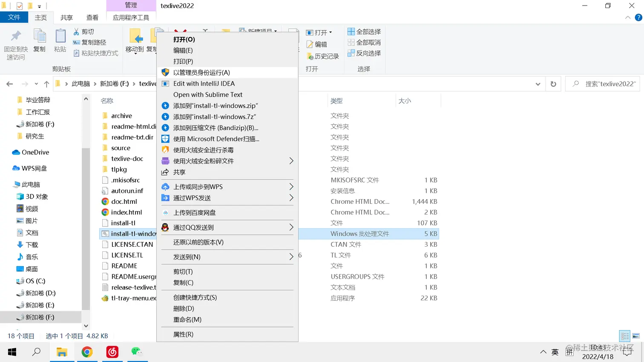Click Paste Shortcut in the ribbon
Image resolution: width=644 pixels, height=362 pixels.
(96, 53)
